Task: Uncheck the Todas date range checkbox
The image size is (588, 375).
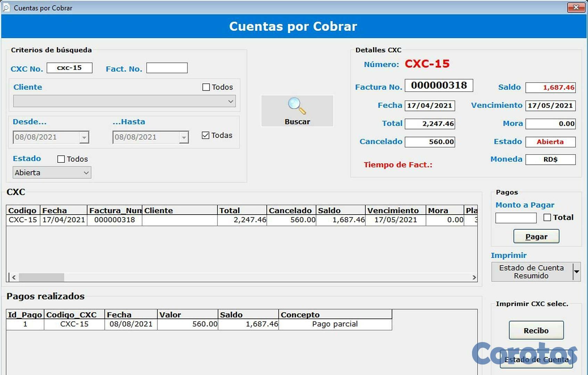Action: tap(206, 135)
